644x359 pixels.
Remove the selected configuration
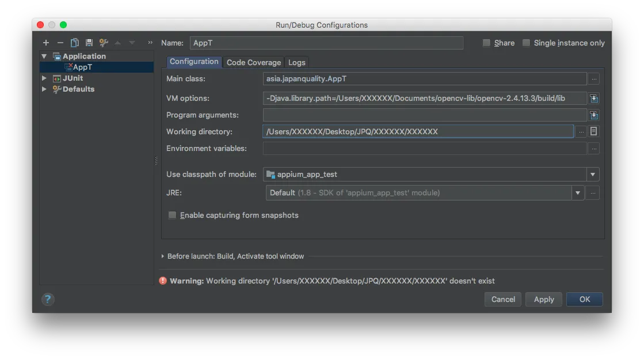[x=60, y=43]
